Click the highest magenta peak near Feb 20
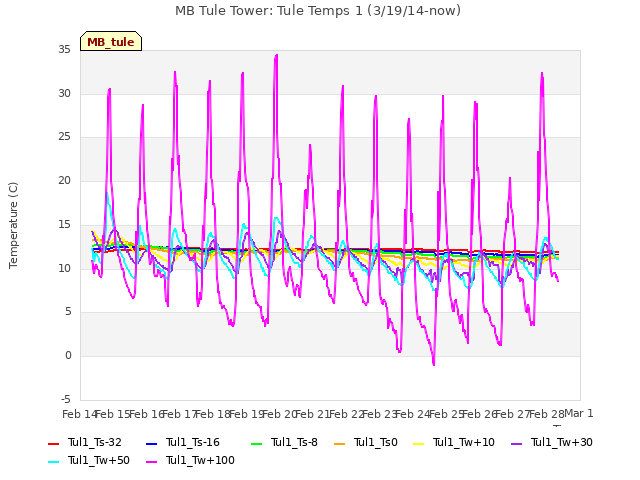640x480 pixels. pyautogui.click(x=277, y=55)
